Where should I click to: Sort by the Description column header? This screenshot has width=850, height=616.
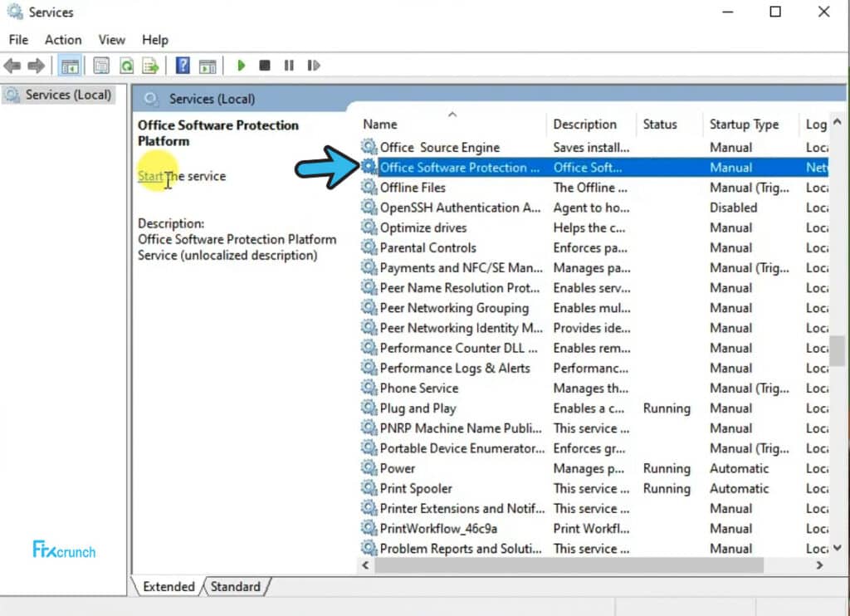coord(591,125)
